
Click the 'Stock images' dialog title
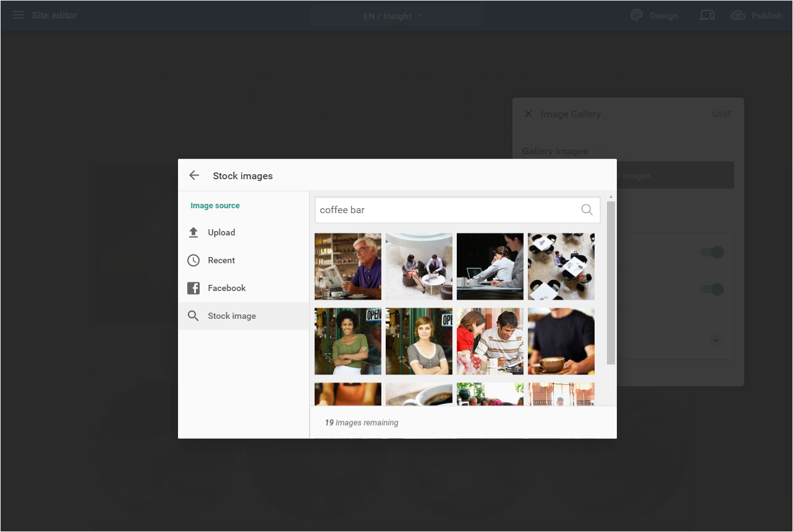tap(243, 176)
